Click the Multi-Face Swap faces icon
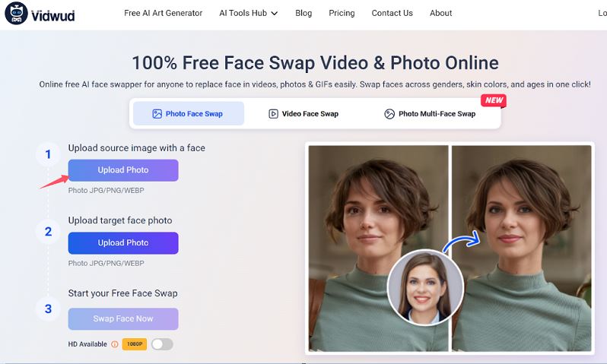 coord(389,114)
